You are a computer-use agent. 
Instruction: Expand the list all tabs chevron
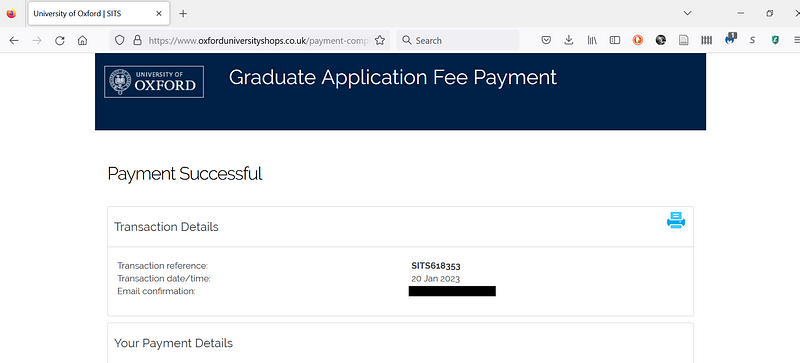coord(687,13)
